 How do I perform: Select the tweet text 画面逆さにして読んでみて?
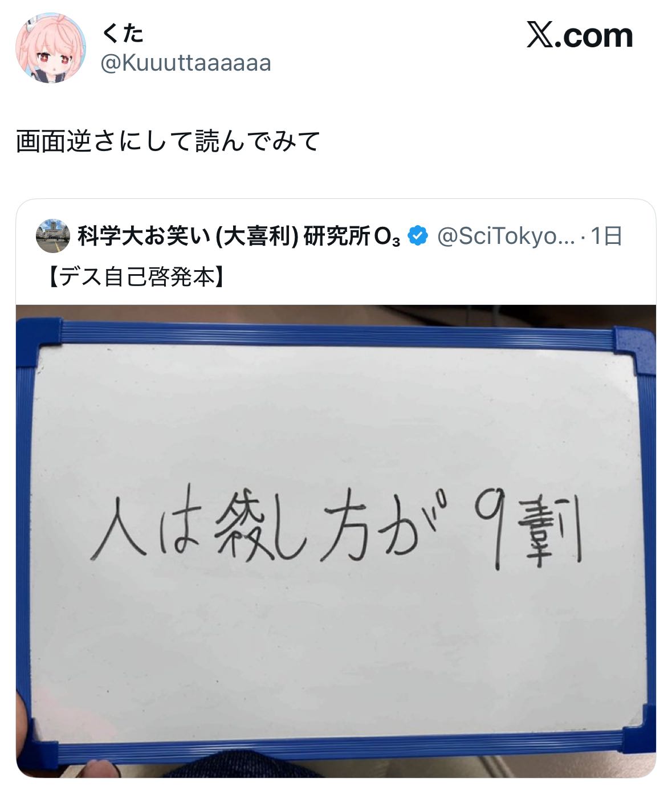click(168, 141)
